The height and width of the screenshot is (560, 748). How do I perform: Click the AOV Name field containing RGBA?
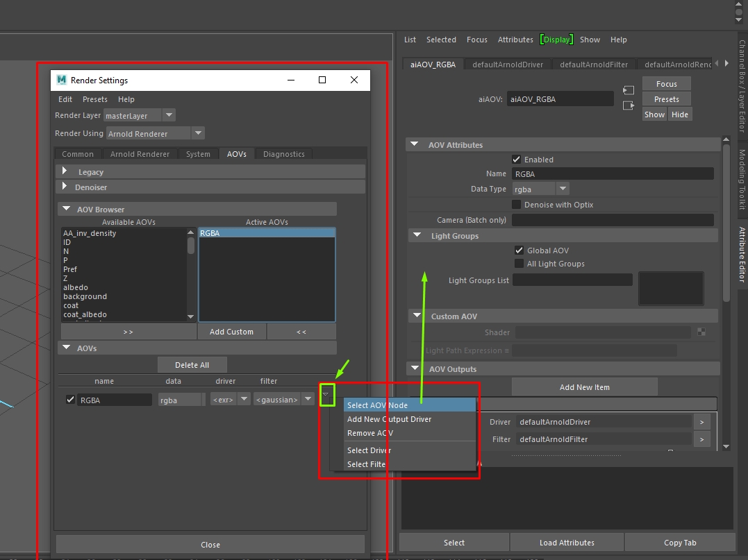point(613,174)
